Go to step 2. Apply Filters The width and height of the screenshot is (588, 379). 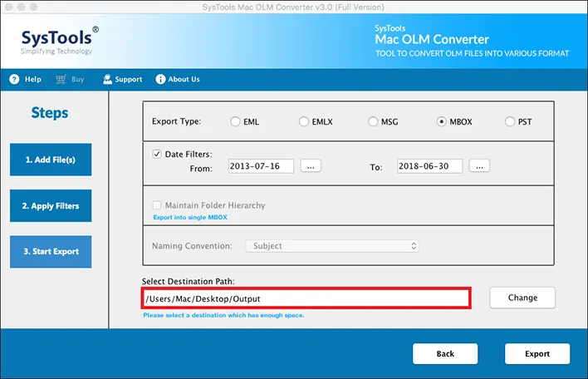click(x=51, y=205)
